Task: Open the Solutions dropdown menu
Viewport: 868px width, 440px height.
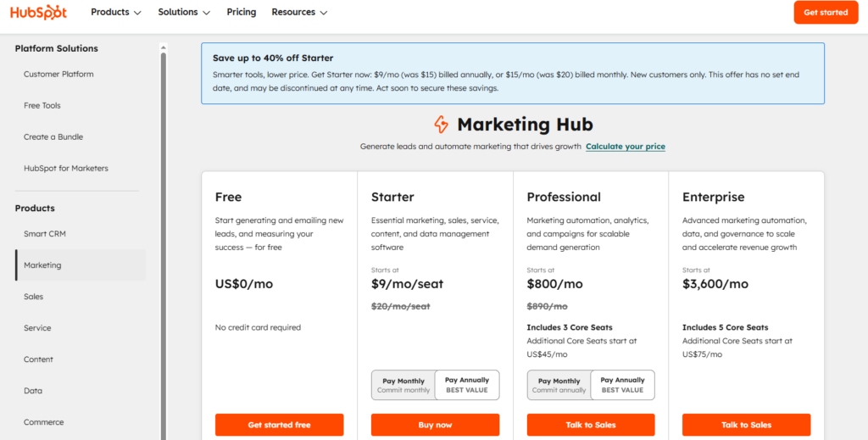Action: point(184,13)
